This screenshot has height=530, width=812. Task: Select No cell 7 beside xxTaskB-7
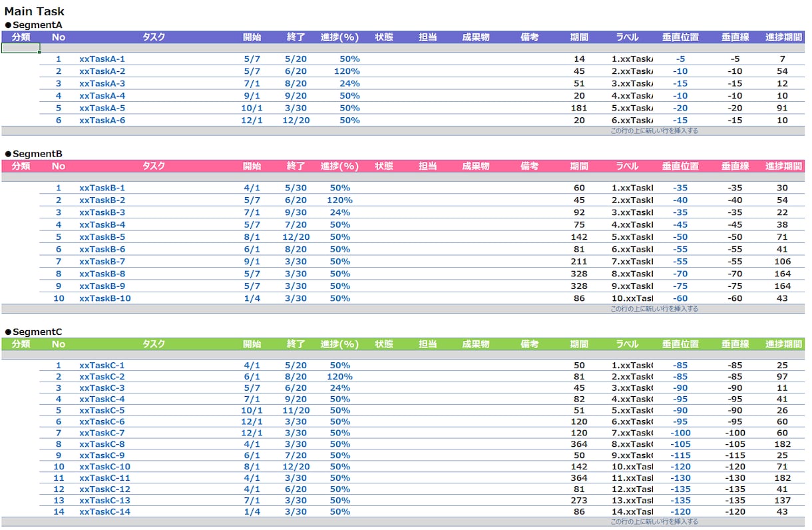click(59, 262)
